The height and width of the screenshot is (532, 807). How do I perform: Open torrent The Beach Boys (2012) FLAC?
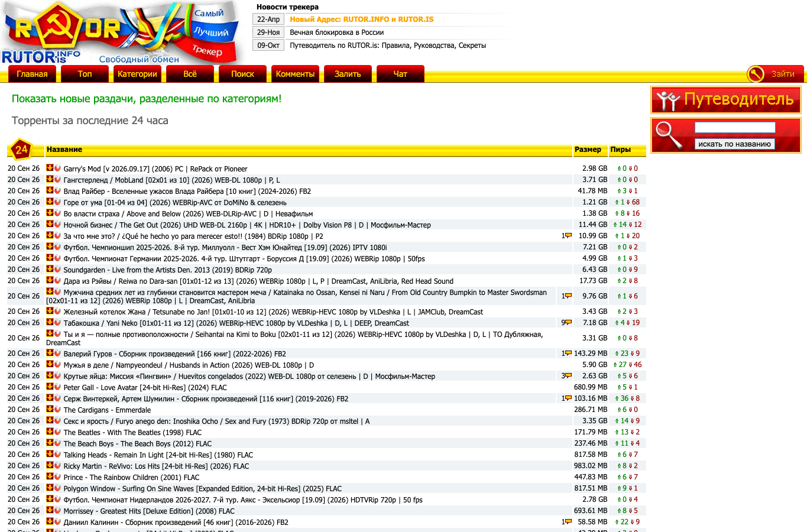(137, 444)
